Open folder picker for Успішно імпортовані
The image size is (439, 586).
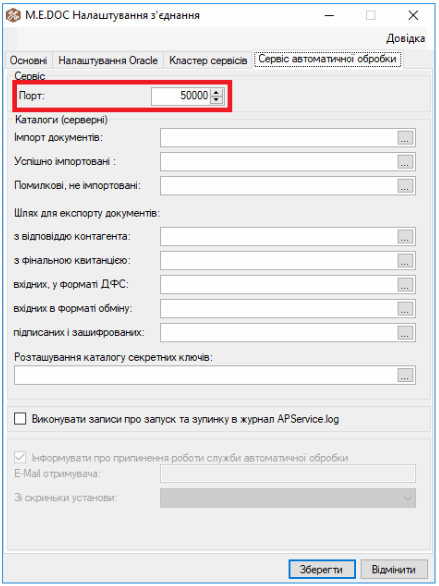405,162
